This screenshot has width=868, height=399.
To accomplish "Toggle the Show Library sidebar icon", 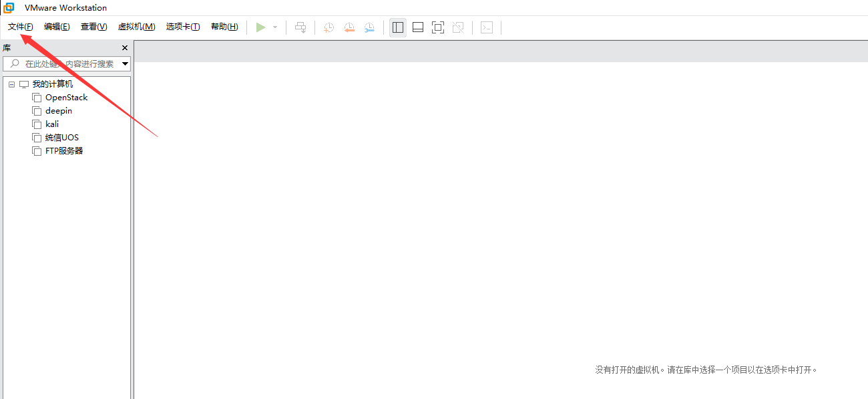I will coord(398,27).
